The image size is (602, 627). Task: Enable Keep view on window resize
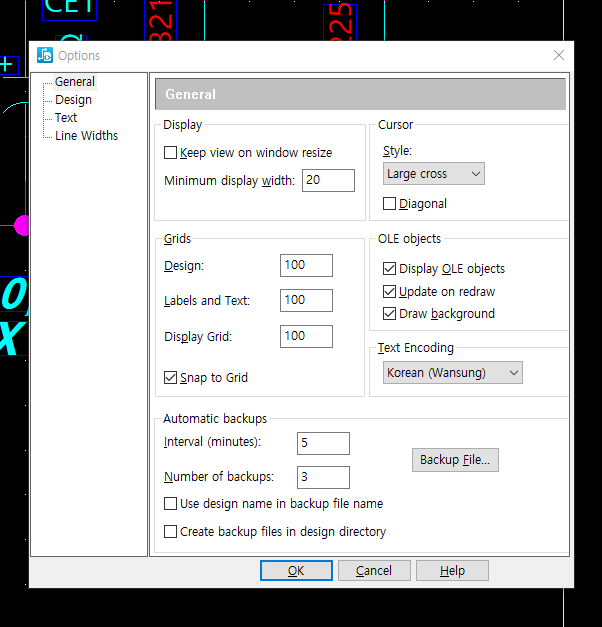click(171, 153)
